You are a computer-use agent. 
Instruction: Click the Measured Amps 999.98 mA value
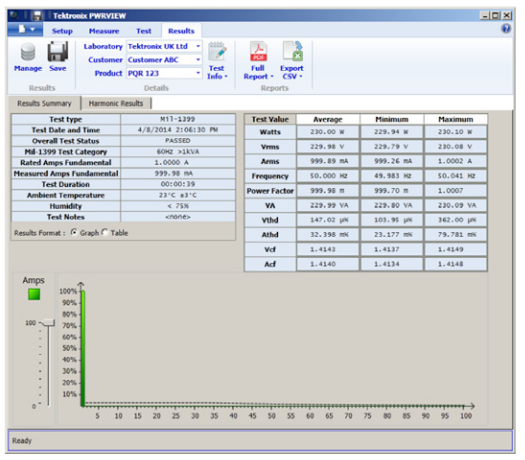tap(177, 173)
